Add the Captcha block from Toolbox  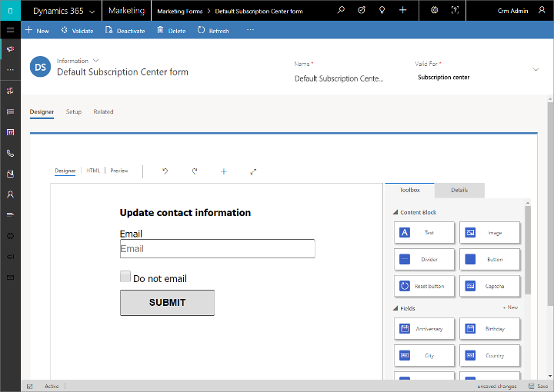[489, 286]
